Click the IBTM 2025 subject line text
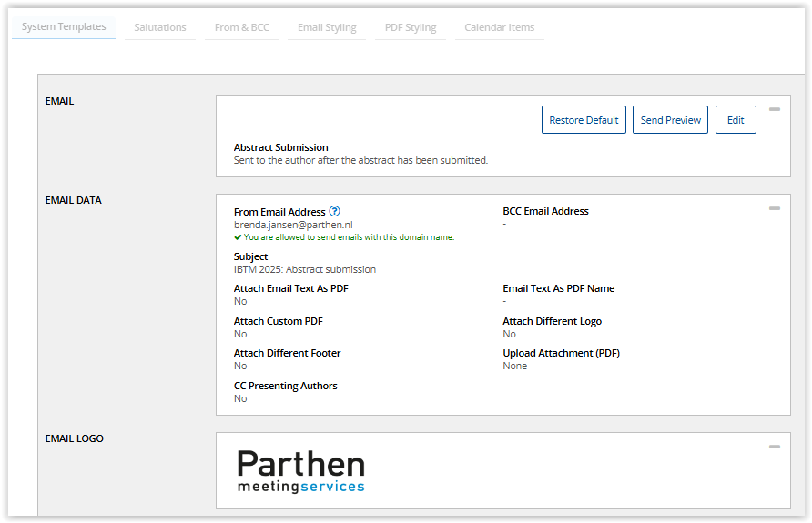The image size is (812, 523). click(x=305, y=269)
